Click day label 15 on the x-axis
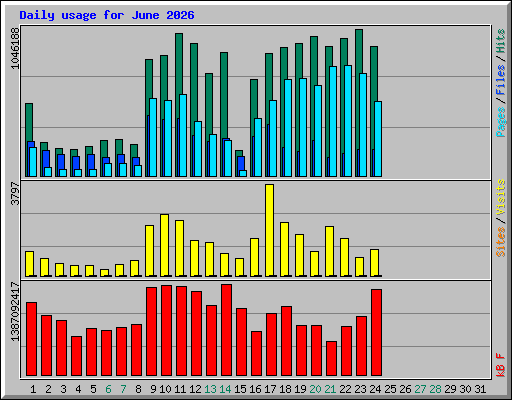The height and width of the screenshot is (400, 512). coord(240,389)
